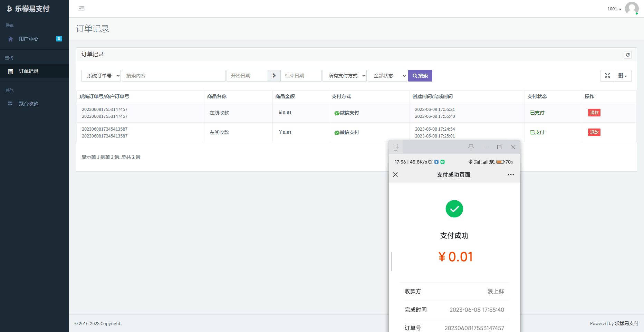Pin the payment popup window
Screen dimensions: 644x332
pyautogui.click(x=471, y=147)
